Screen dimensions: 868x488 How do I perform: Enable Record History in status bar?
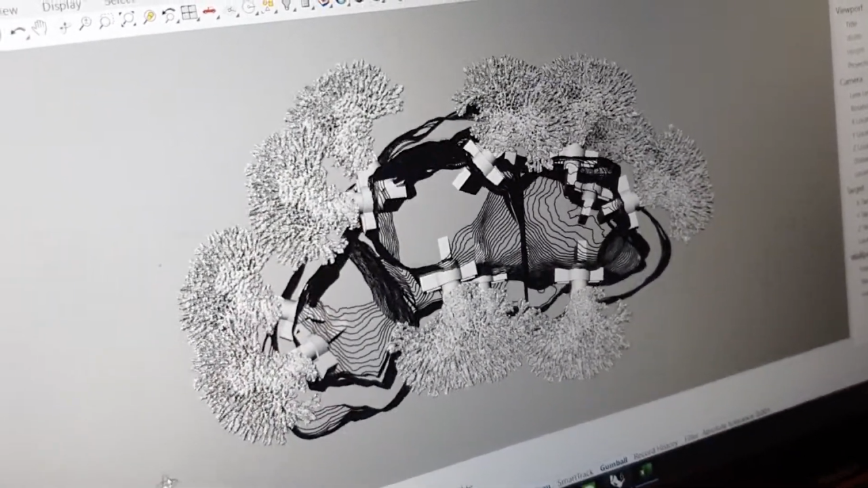(x=655, y=450)
